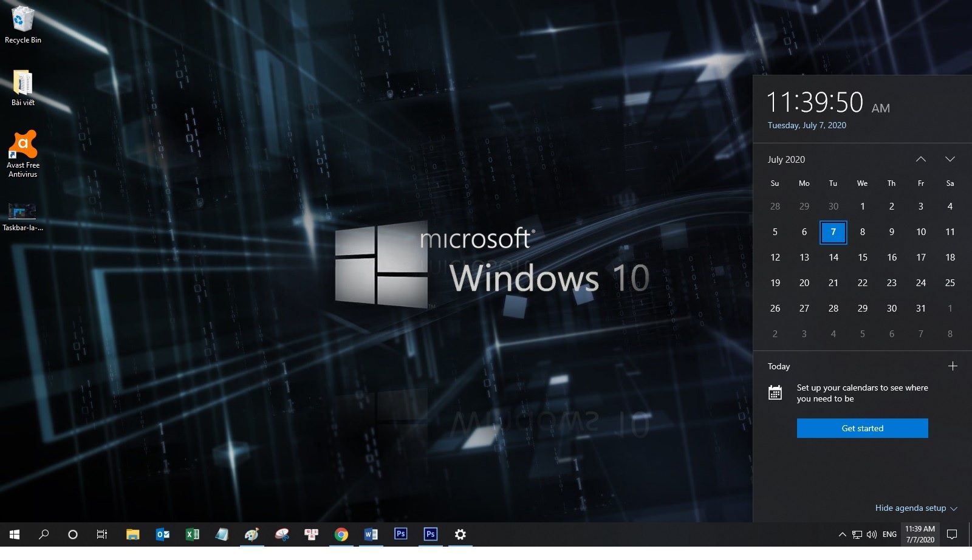The width and height of the screenshot is (972, 560).
Task: Go to next month with down chevron
Action: point(950,159)
